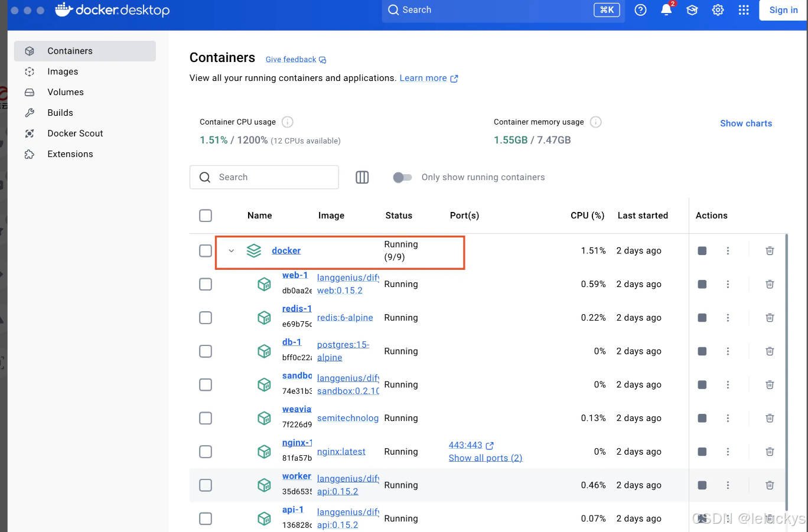Screen dimensions: 808x532
Task: Click the Show charts link
Action: pos(746,123)
